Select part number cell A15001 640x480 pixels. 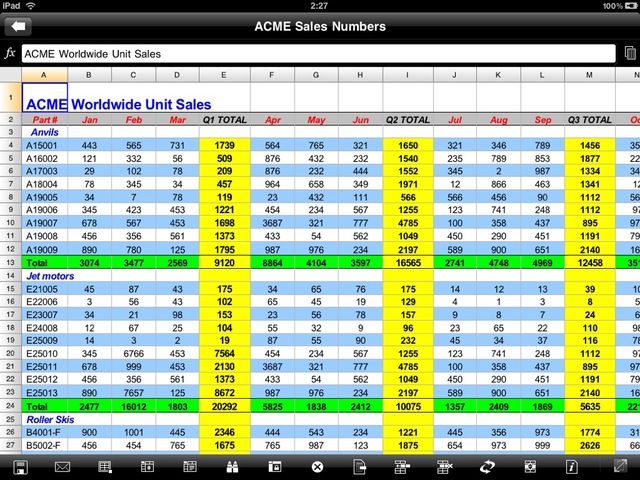pos(44,145)
